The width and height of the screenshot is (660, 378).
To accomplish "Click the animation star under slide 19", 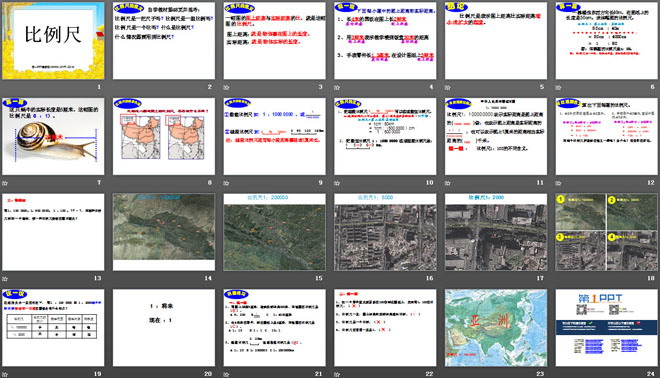I will [x=5, y=374].
